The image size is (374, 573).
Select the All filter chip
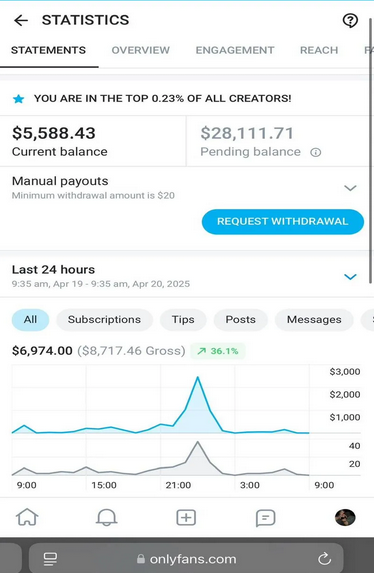30,320
